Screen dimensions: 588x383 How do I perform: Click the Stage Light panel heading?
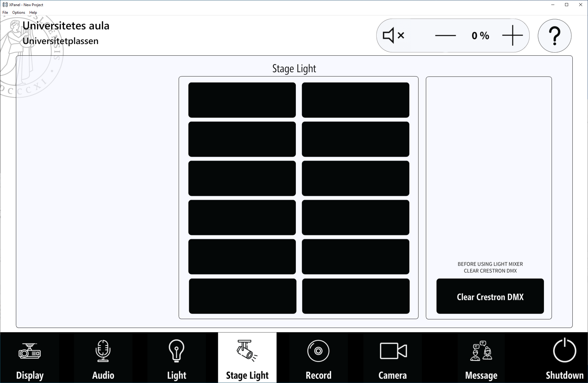(x=294, y=69)
